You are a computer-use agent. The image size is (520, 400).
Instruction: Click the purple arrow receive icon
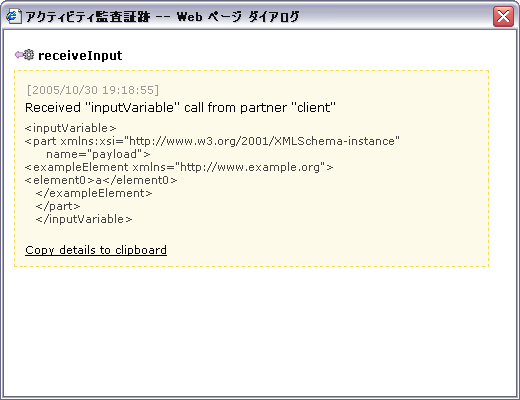tap(19, 54)
